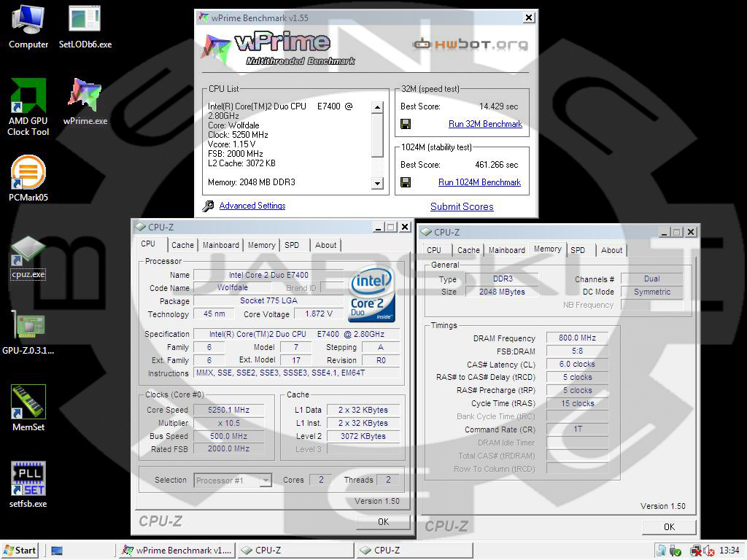Switch to Memory tab in left CPU-Z window
Viewport: 747px width, 560px height.
click(x=261, y=245)
